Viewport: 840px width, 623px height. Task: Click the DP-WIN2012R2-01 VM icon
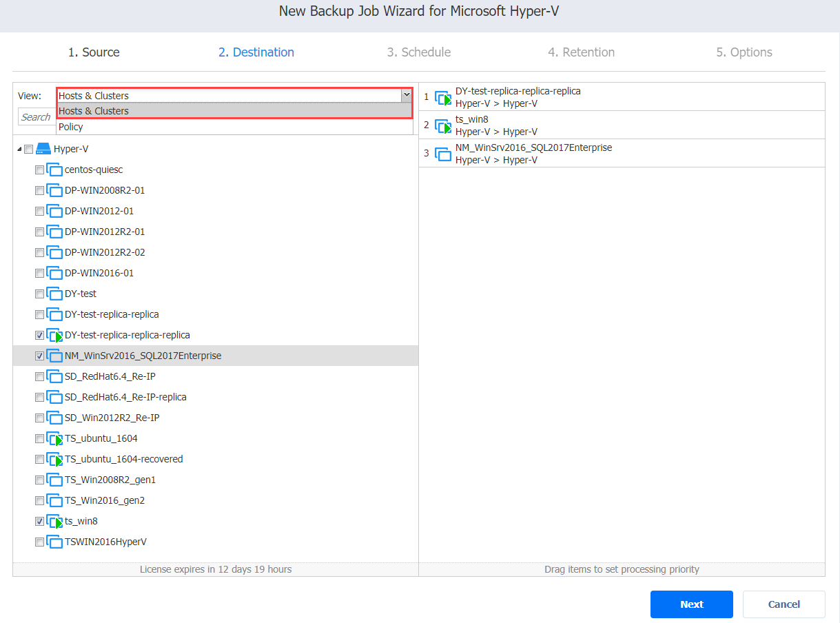click(54, 232)
